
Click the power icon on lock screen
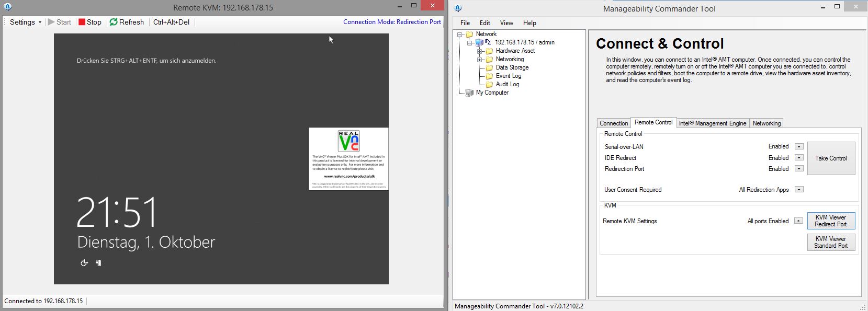[x=98, y=263]
